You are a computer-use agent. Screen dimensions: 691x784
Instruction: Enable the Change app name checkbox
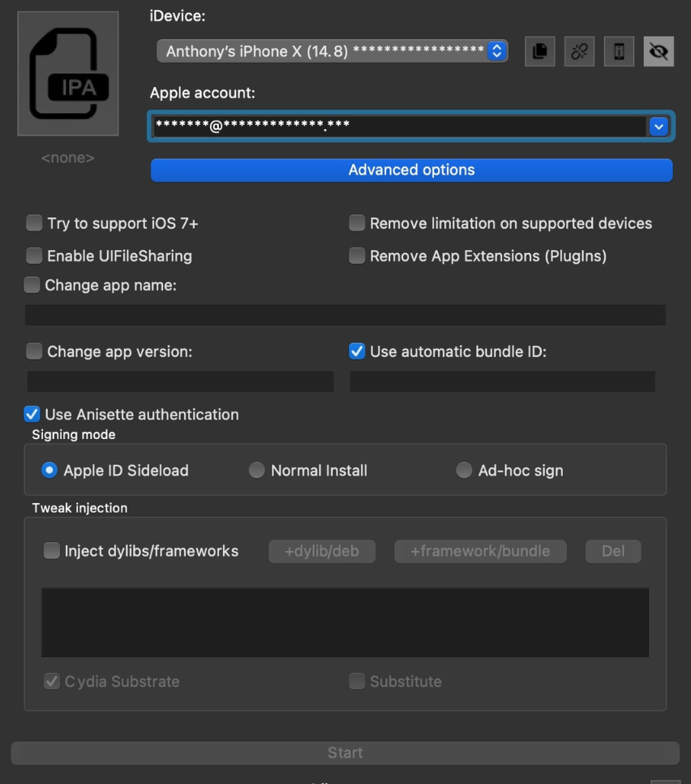(x=32, y=285)
